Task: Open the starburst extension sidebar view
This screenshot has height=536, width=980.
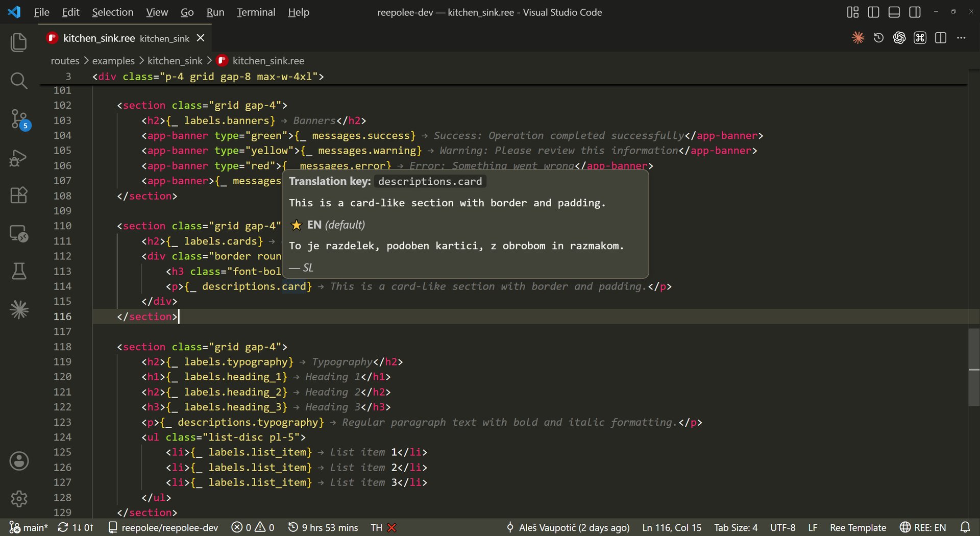Action: pos(19,309)
